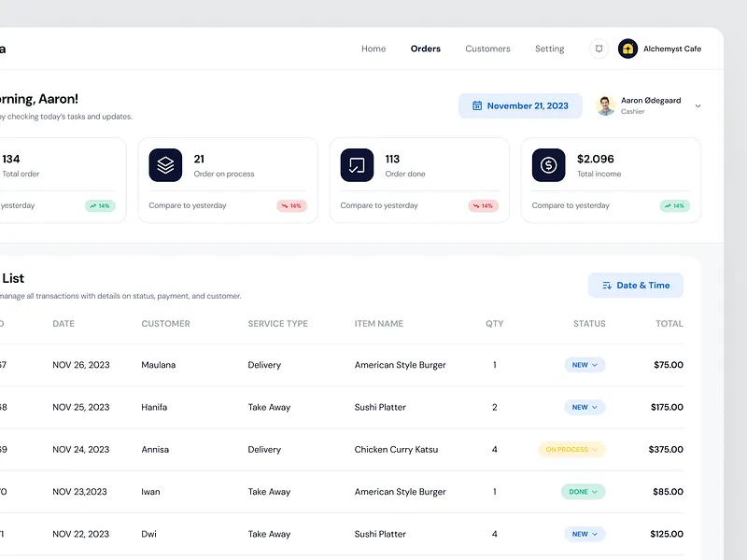Viewport: 747px width, 560px height.
Task: Click the dollar icon on the Total income card
Action: click(551, 164)
